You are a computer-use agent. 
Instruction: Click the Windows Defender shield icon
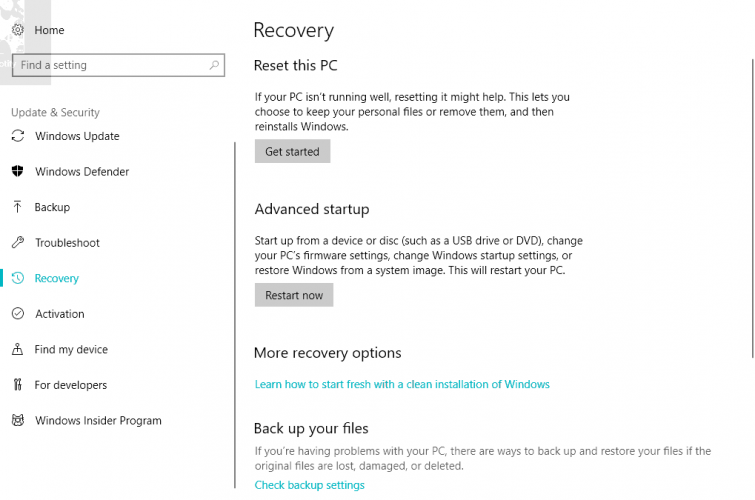click(17, 172)
